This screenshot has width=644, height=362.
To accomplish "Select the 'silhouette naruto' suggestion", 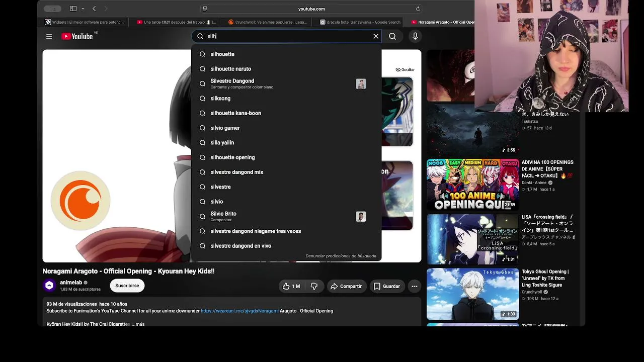I will pos(286,69).
